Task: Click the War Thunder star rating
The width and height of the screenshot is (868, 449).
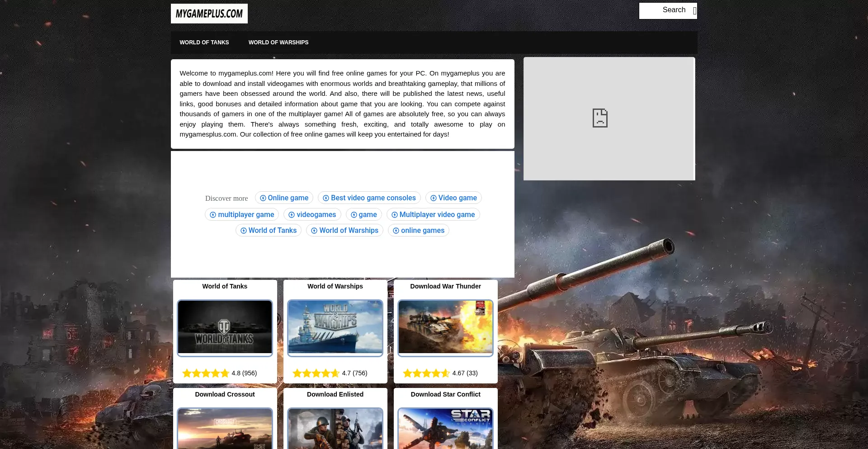Action: click(426, 373)
